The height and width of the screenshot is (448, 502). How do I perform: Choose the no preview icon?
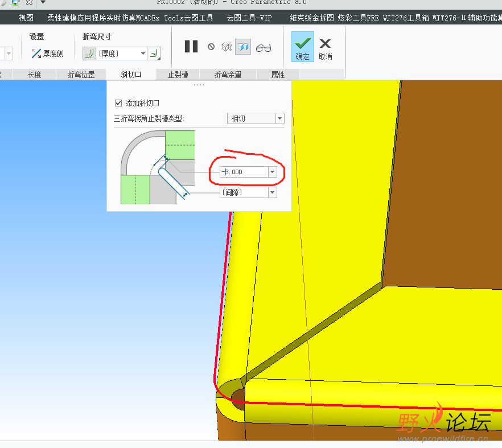(211, 47)
